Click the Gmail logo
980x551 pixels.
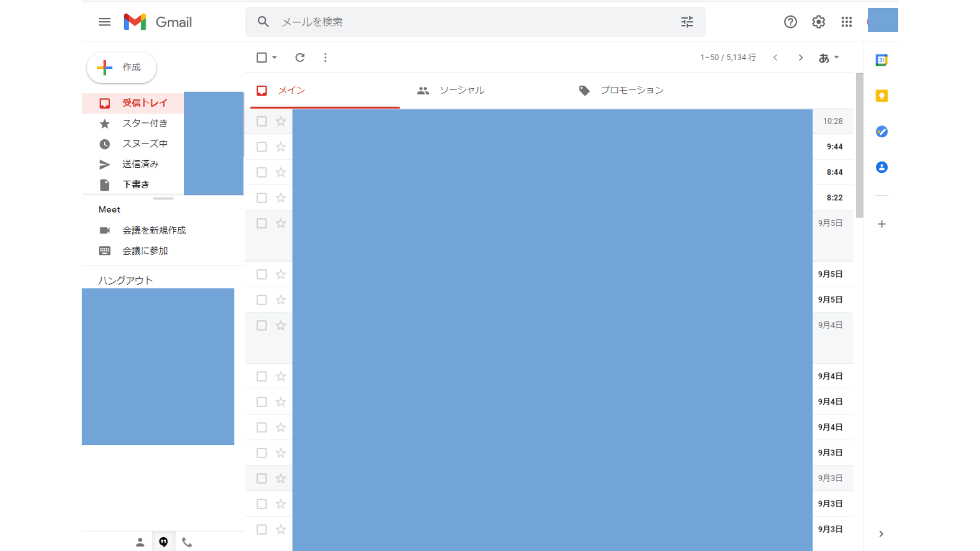pyautogui.click(x=157, y=22)
